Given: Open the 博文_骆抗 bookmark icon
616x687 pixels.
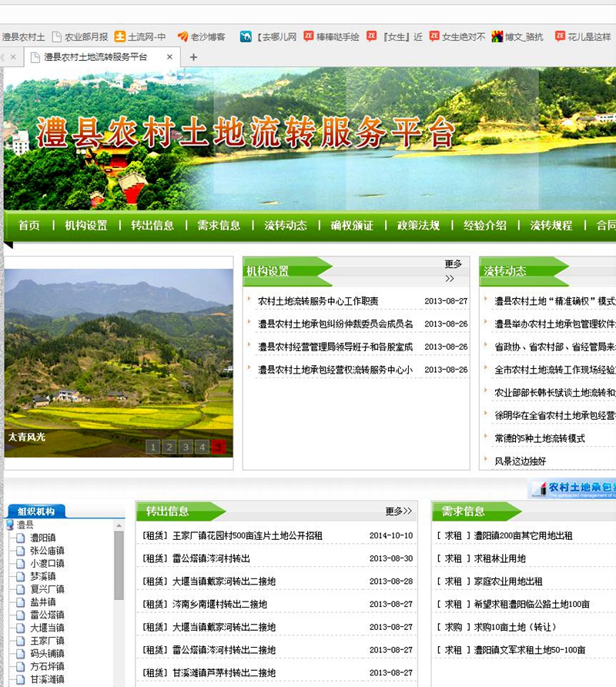Looking at the screenshot, I should [497, 36].
